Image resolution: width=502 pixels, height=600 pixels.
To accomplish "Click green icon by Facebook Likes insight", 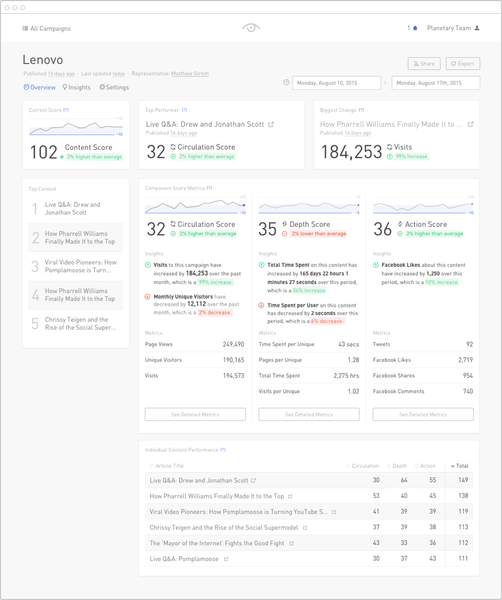I will [376, 265].
